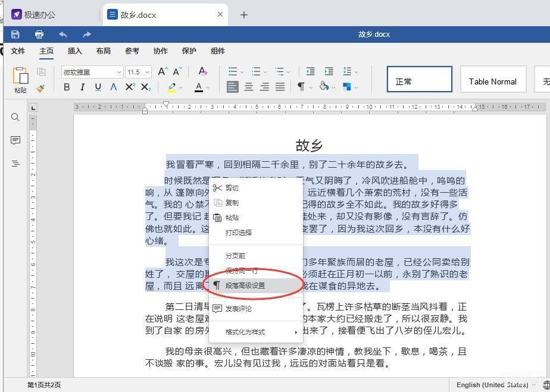Switch to the 布局 tab
The width and height of the screenshot is (550, 392).
(104, 51)
